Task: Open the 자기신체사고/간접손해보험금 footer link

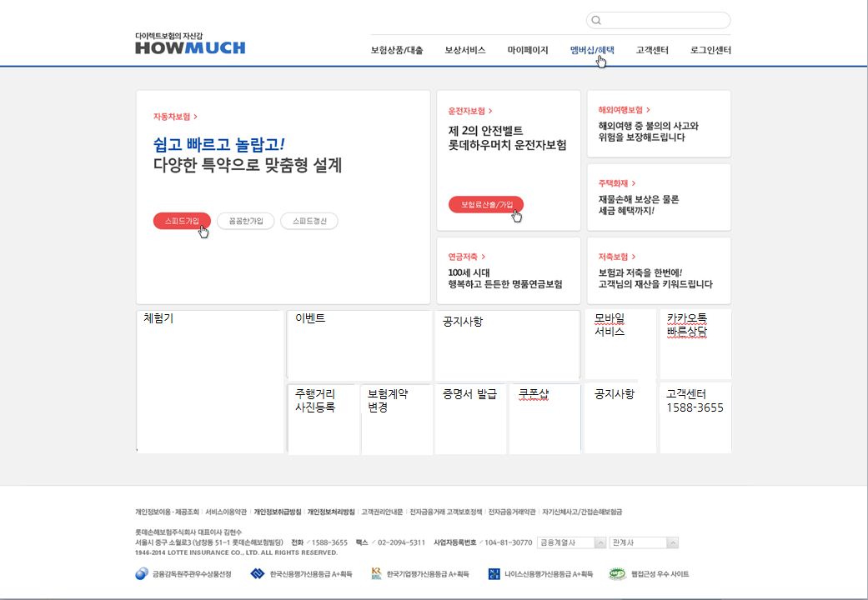Action: tap(582, 512)
